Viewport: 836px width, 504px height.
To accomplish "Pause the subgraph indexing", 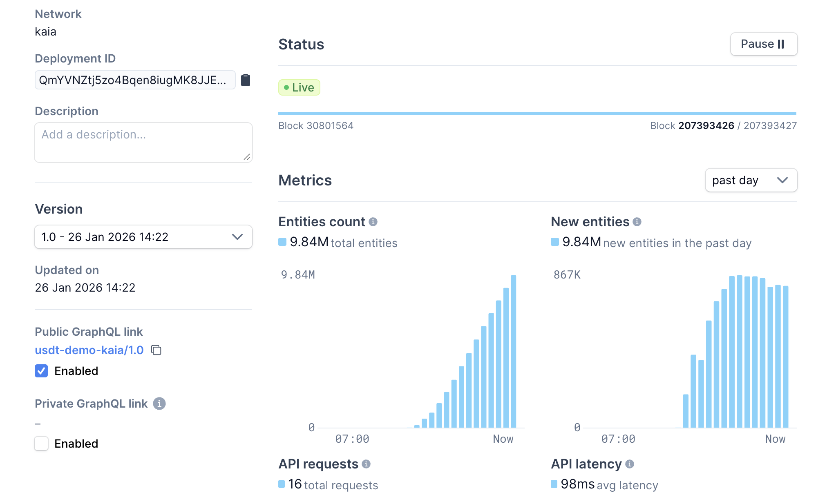I will [763, 44].
